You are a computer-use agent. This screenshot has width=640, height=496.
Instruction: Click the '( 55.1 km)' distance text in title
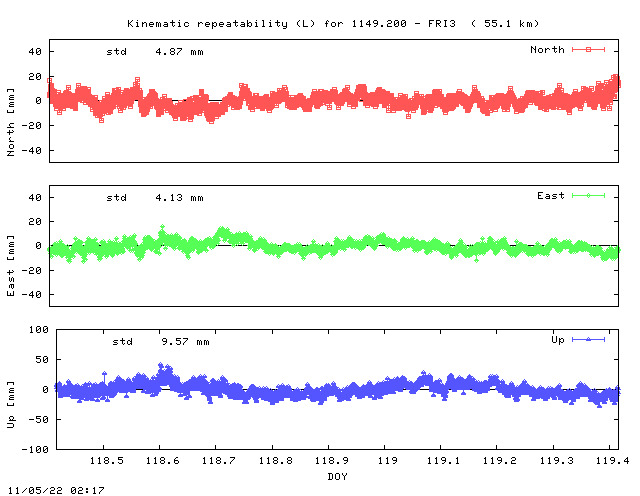click(505, 24)
